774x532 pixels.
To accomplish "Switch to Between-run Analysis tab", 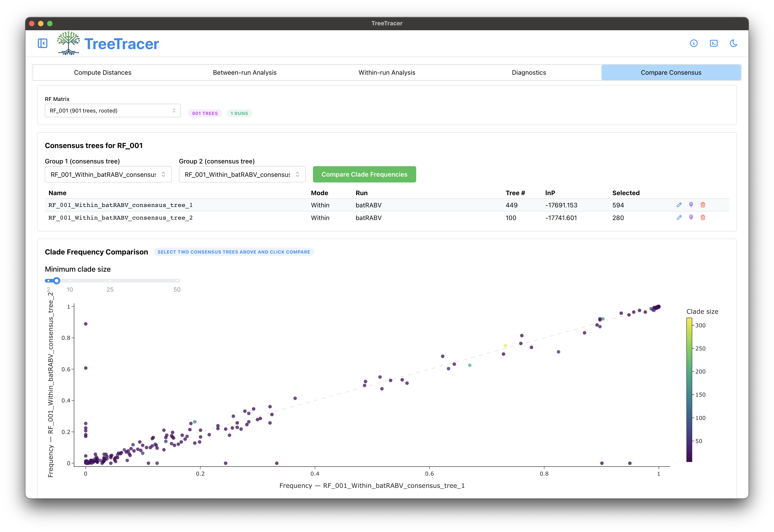I will click(245, 73).
